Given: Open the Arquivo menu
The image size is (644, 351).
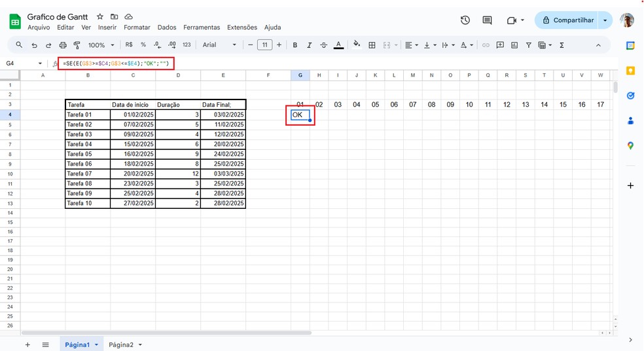Looking at the screenshot, I should coord(39,27).
